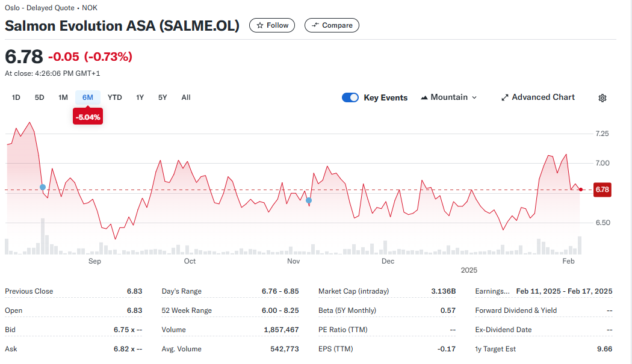Click the Beta (5Y Monthly) value 0.57
This screenshot has width=632, height=364.
point(448,310)
